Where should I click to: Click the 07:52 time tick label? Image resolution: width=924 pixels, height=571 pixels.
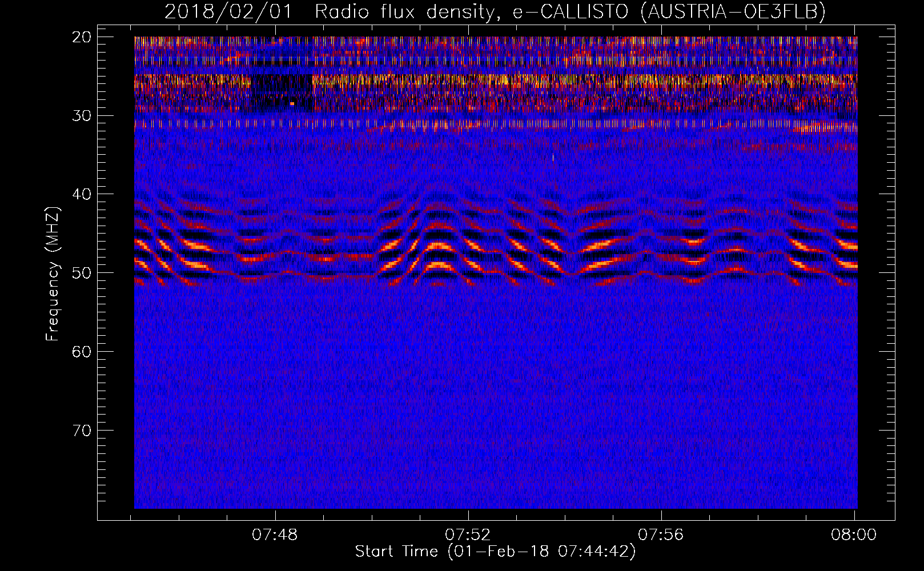(x=468, y=535)
